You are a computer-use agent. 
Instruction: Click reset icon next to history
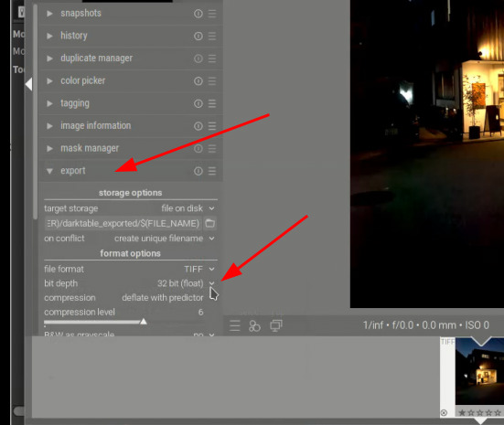(x=198, y=36)
